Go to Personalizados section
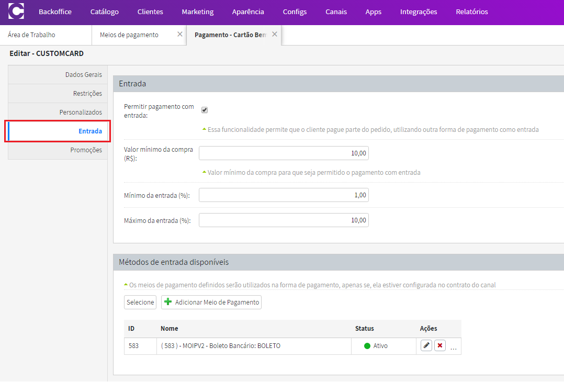Viewport: 564px width, 392px height. pyautogui.click(x=58, y=113)
